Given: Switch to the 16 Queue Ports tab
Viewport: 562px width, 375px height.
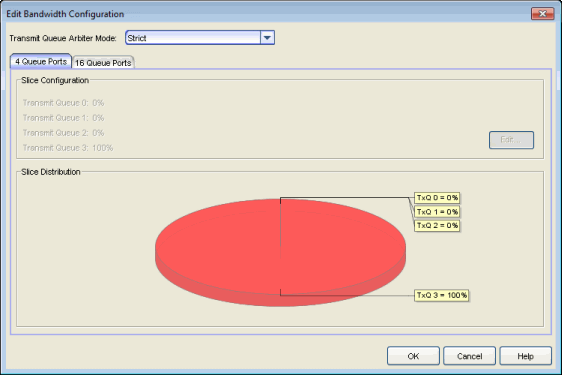Looking at the screenshot, I should (103, 63).
